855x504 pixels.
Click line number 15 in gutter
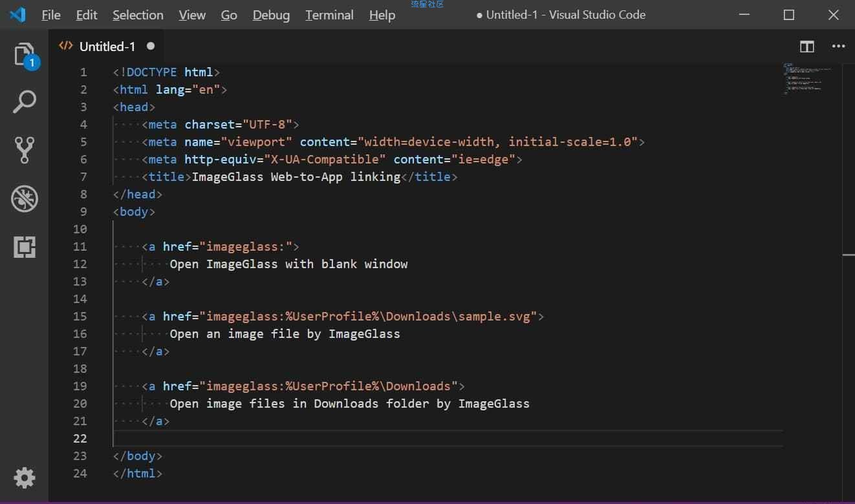tap(80, 316)
